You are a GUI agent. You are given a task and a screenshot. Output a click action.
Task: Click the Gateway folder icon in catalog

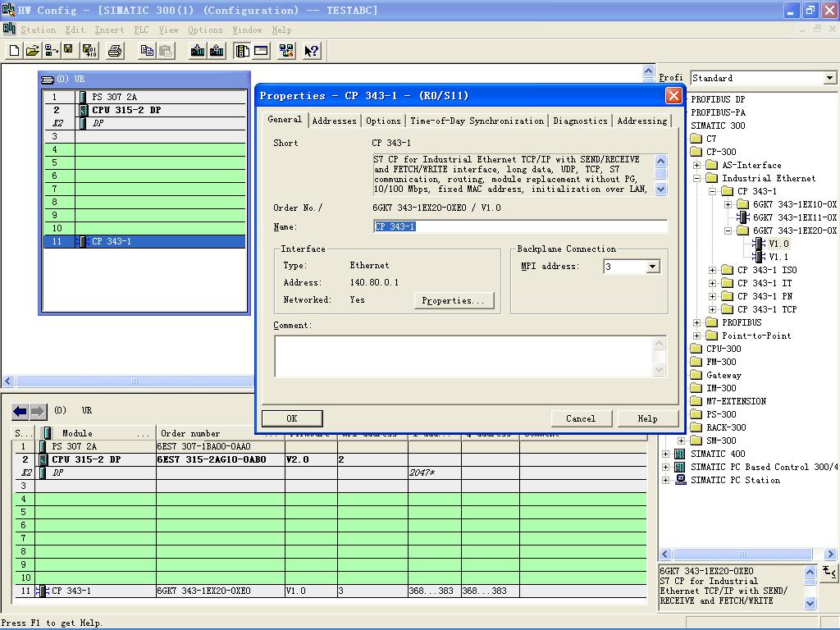(696, 375)
